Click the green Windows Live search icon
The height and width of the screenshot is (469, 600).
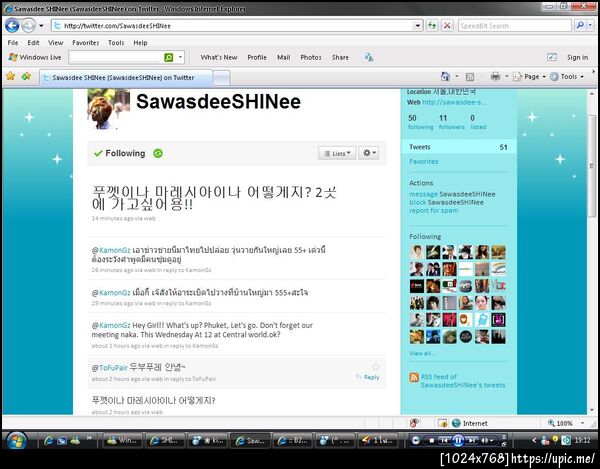click(x=169, y=57)
